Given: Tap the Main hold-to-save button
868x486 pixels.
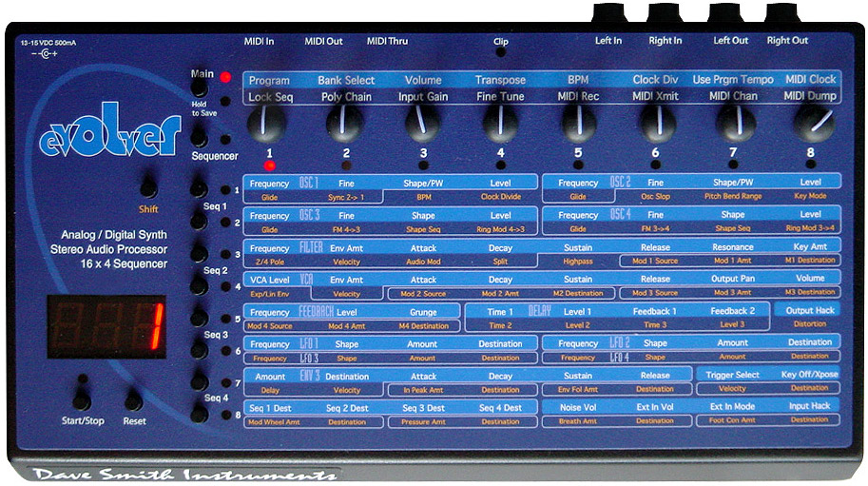Looking at the screenshot, I should click(x=200, y=87).
